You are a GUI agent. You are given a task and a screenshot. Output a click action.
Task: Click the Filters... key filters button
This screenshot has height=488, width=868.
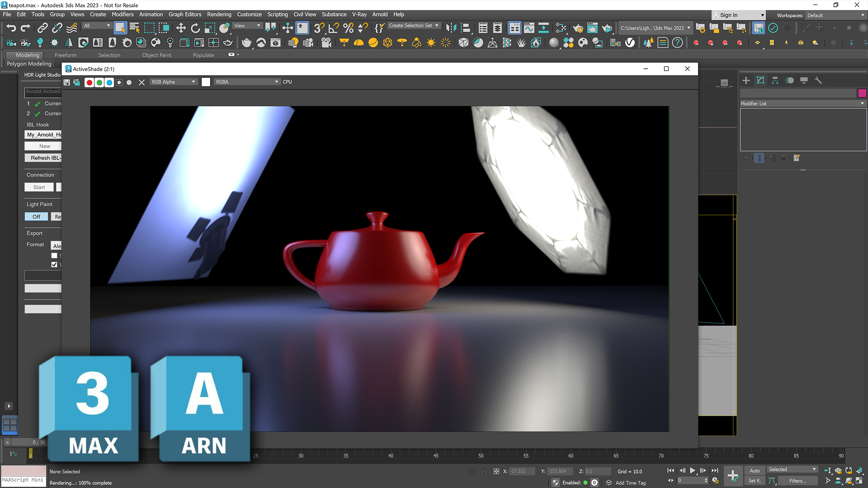(797, 481)
